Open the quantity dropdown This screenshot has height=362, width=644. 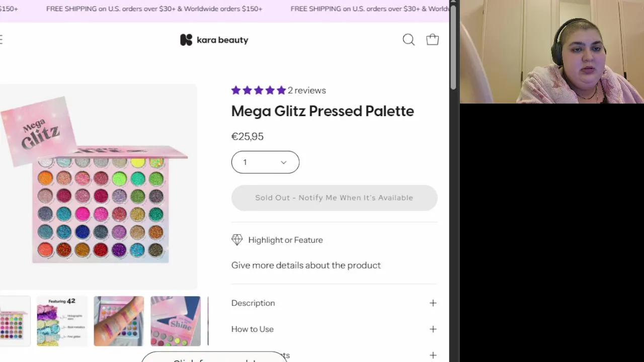(x=265, y=162)
